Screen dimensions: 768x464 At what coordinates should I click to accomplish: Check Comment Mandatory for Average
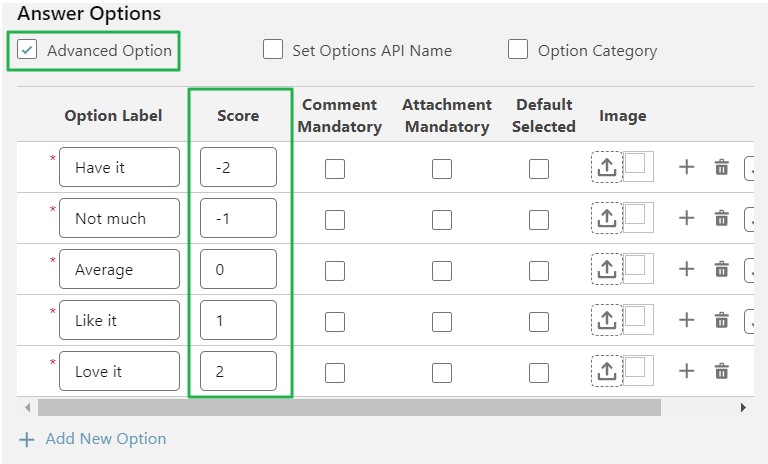(335, 271)
